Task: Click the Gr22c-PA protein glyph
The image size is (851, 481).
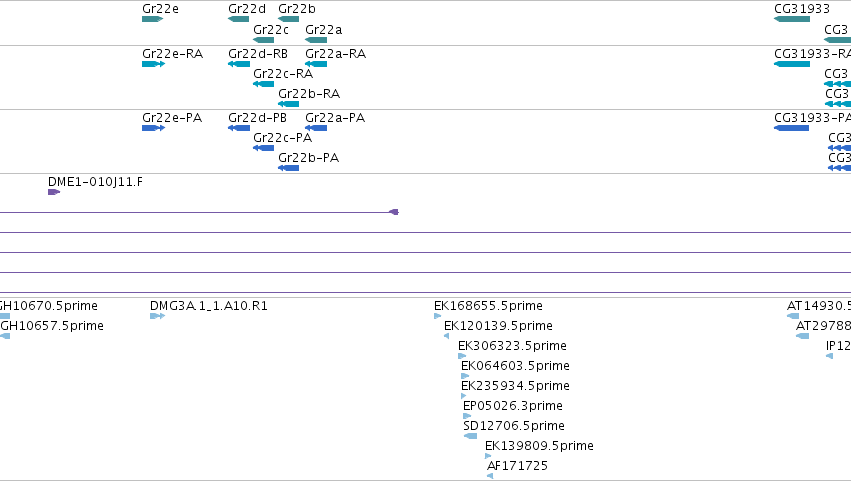Action: [263, 148]
